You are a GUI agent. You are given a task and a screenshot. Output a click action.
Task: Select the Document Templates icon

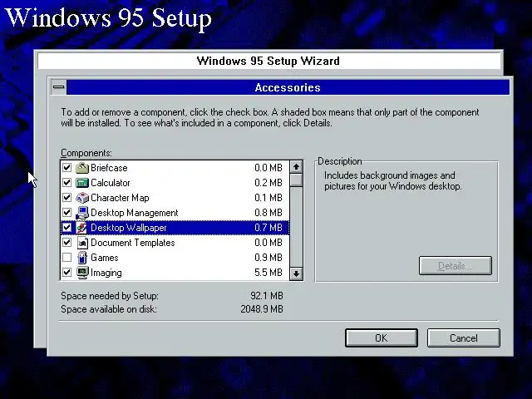tap(82, 243)
